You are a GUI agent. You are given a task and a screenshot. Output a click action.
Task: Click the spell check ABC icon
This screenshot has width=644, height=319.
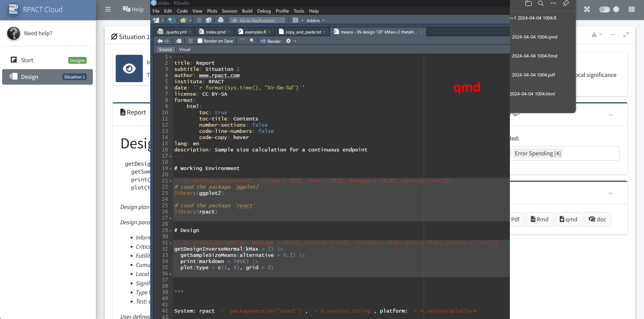pyautogui.click(x=243, y=41)
